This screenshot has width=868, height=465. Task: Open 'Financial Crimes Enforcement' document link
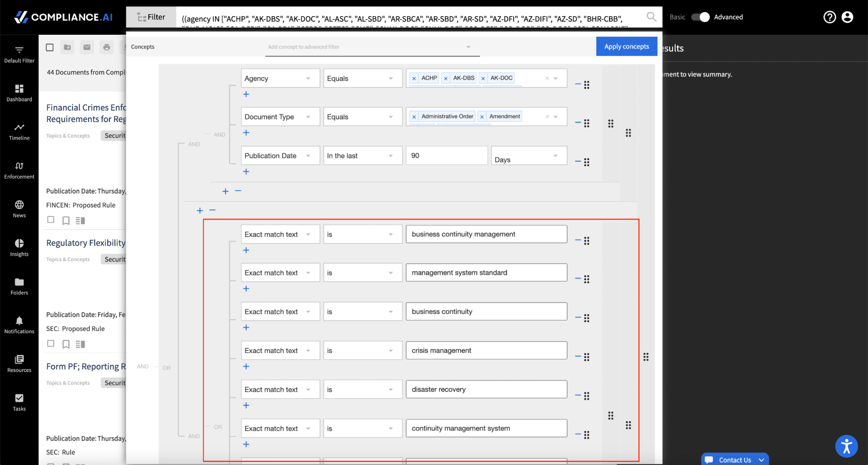86,113
